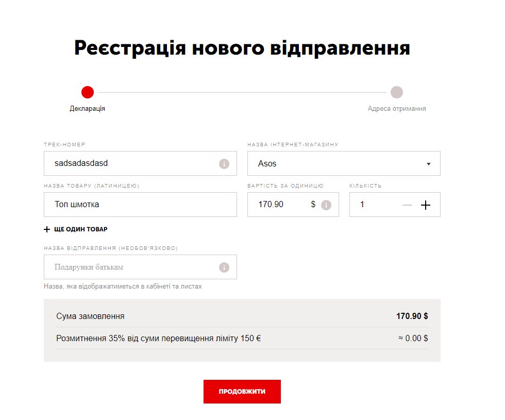Click the grey Адреса отримання step circle
Viewport: 505px width, 420px height.
[396, 92]
